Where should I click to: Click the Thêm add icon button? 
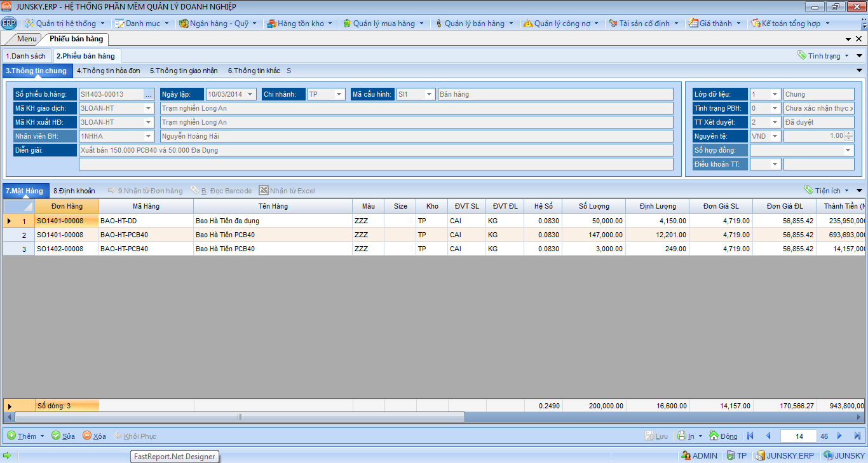11,436
